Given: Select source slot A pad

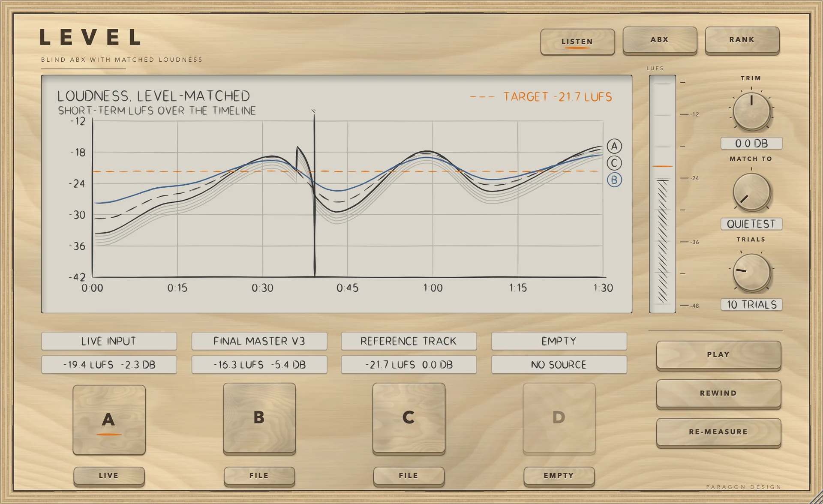Looking at the screenshot, I should pos(109,420).
